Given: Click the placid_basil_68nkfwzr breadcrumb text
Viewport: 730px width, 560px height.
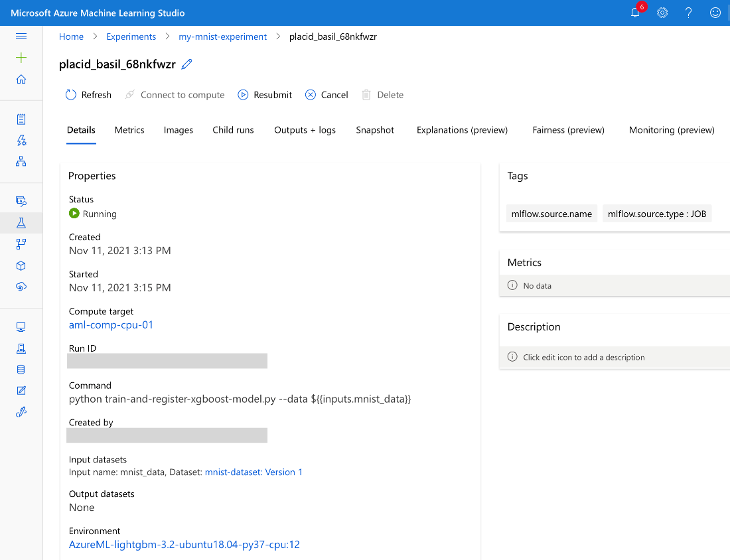Looking at the screenshot, I should click(333, 36).
